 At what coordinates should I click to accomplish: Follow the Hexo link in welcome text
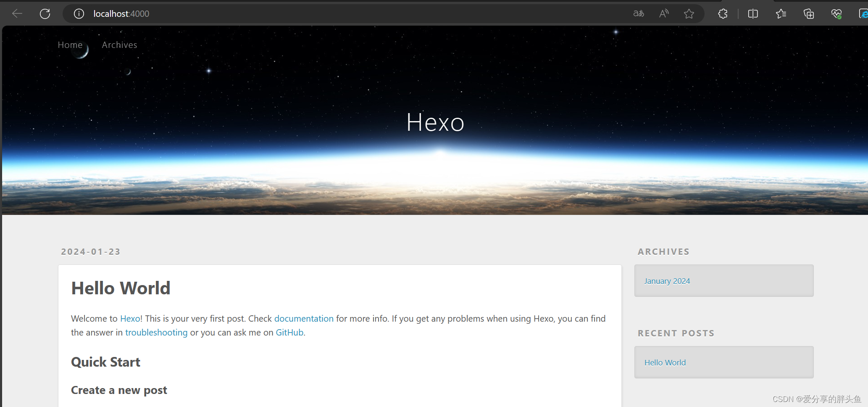(130, 319)
